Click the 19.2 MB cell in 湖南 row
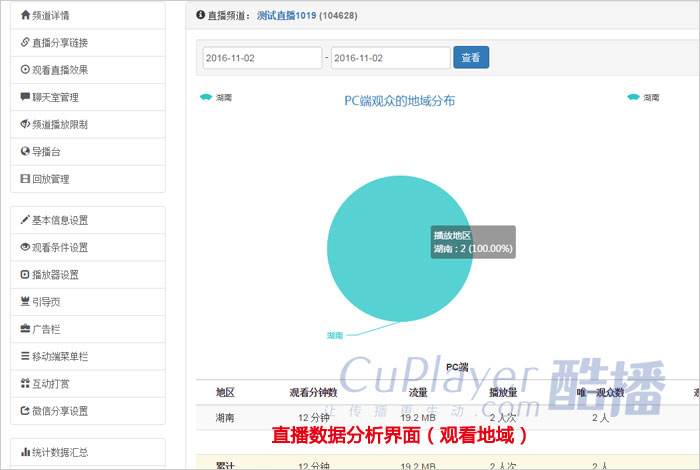The height and width of the screenshot is (470, 700). [418, 418]
